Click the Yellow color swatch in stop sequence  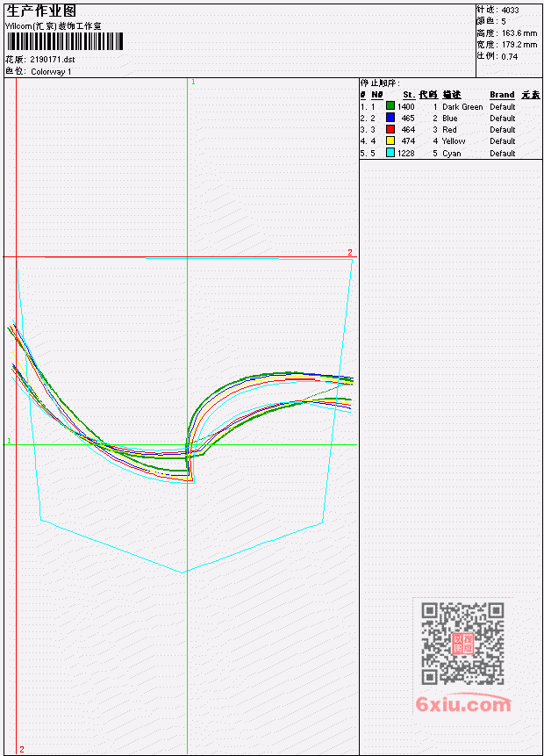[390, 140]
